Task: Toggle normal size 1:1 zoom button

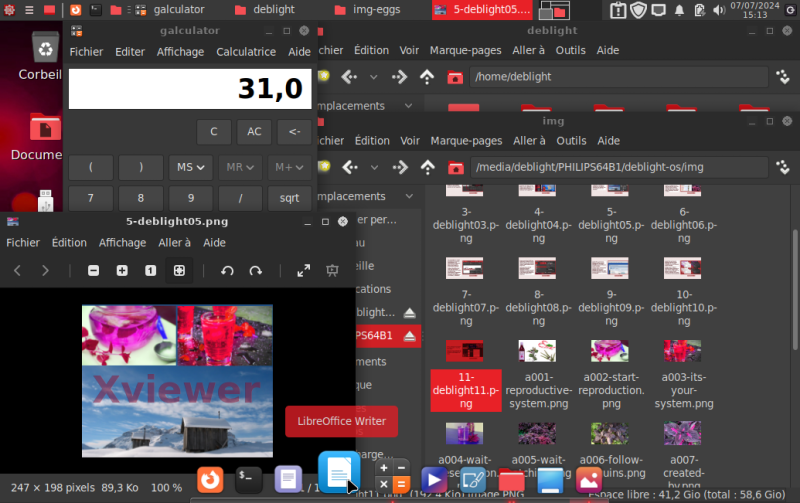Action: point(150,271)
